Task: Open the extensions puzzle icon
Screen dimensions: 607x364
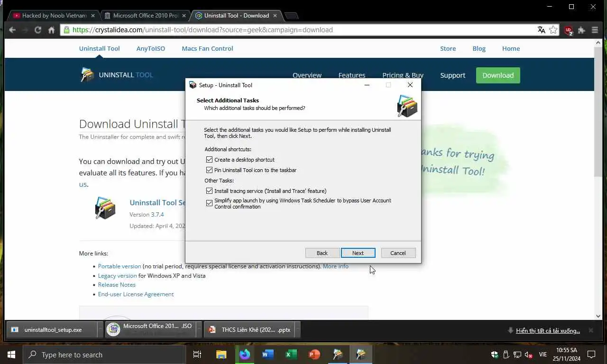Action: pos(582,30)
